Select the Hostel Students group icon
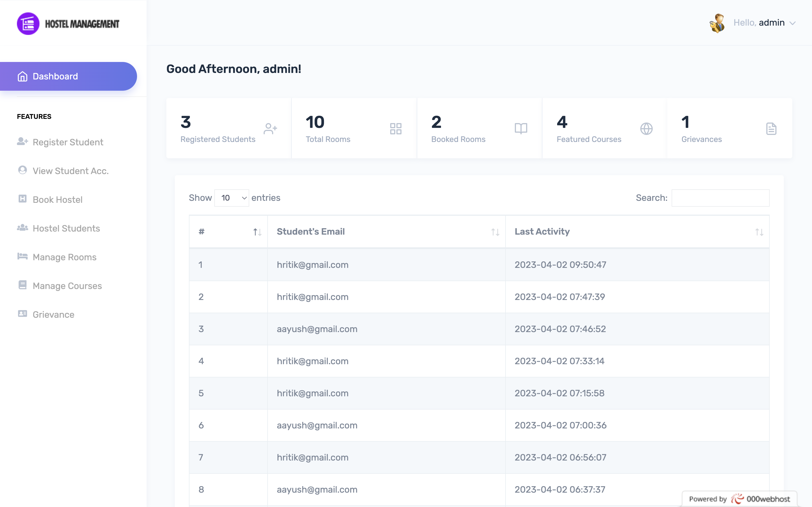The width and height of the screenshot is (812, 507). point(22,228)
